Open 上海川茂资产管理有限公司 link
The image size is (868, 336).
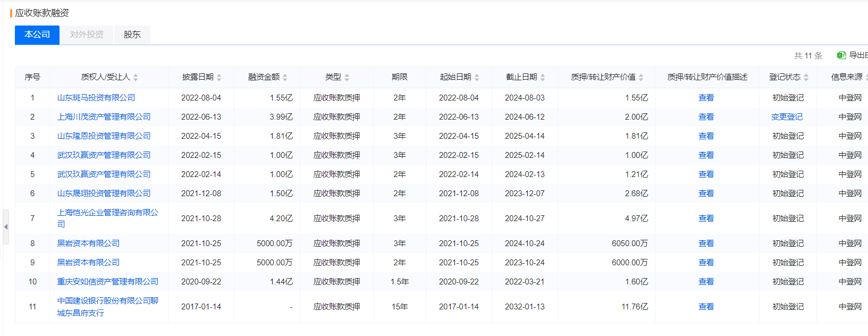tap(104, 117)
